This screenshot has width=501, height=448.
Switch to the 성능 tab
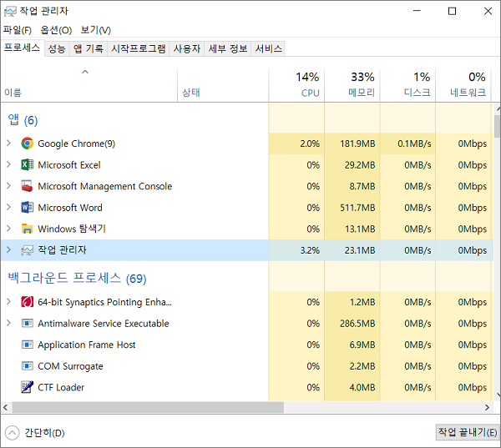click(x=57, y=48)
